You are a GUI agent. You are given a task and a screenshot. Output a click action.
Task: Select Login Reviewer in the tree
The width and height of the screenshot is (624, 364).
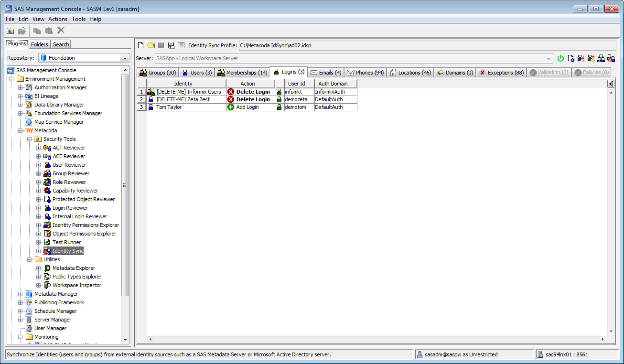70,208
